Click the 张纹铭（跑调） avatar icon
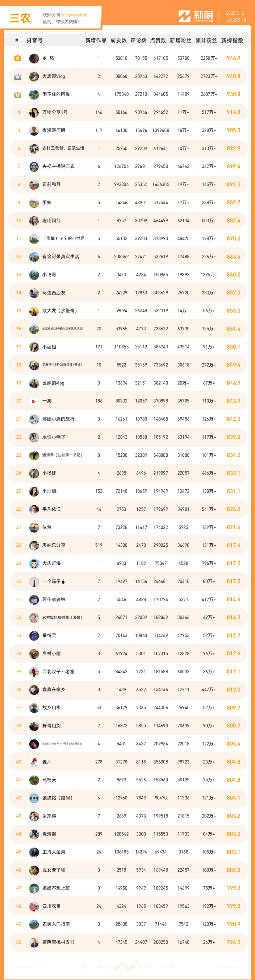This screenshot has width=255, height=980. [34, 798]
